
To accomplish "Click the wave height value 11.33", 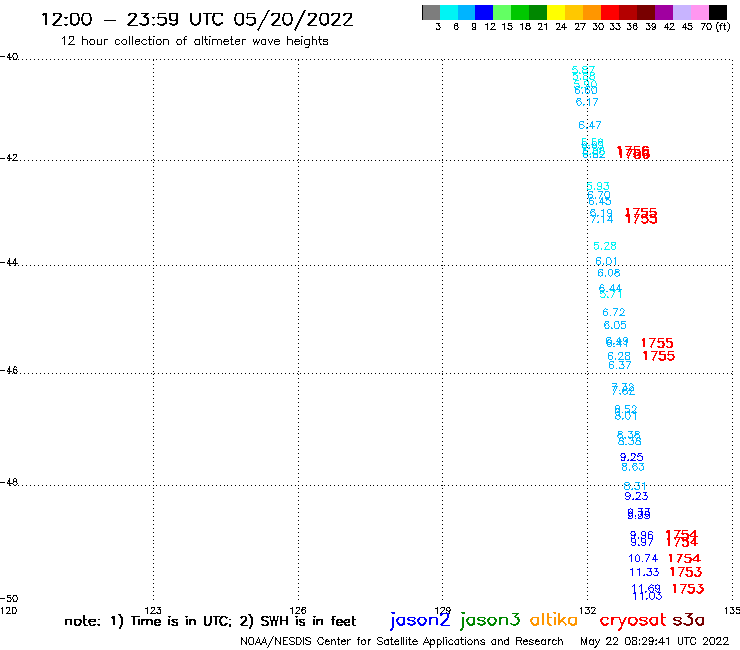I will tap(644, 572).
